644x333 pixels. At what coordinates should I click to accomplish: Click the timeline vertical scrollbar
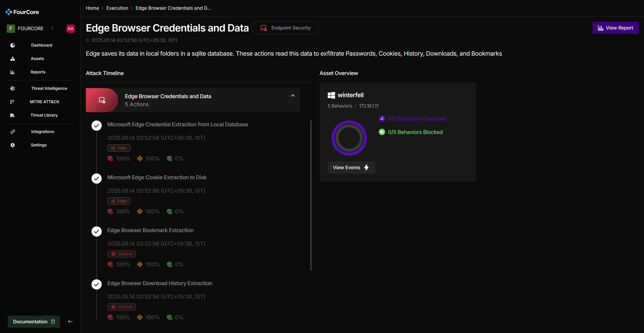[x=311, y=195]
